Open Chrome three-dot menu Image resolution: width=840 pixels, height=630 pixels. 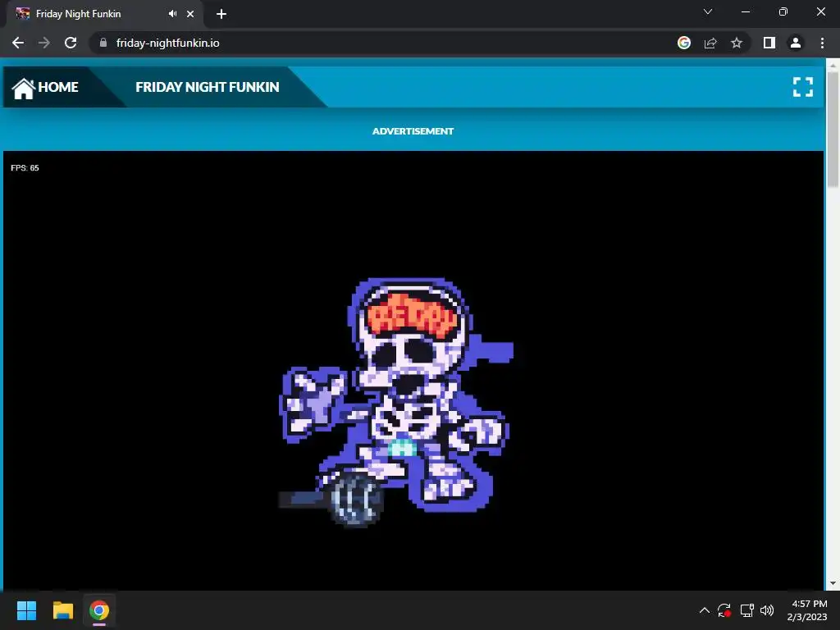tap(822, 43)
